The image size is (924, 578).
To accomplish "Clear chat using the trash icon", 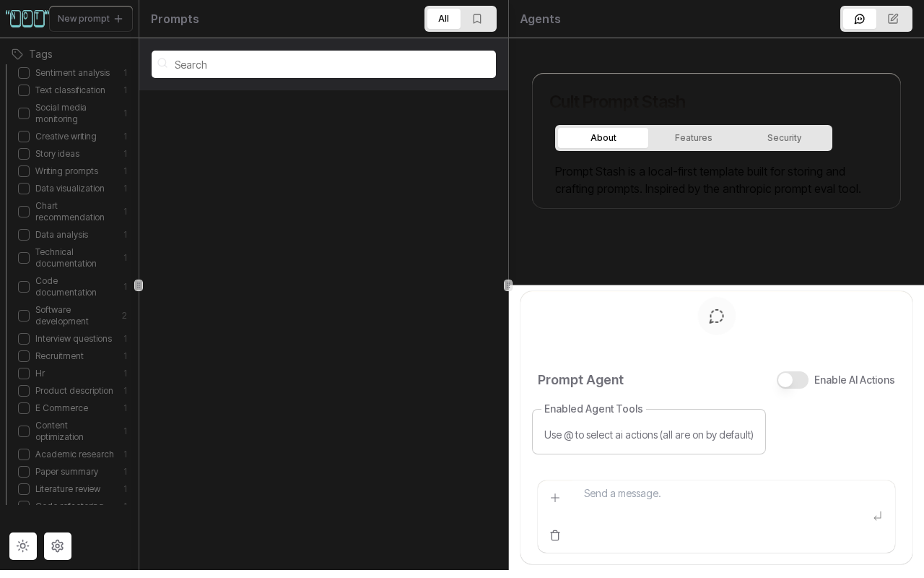I will (555, 535).
